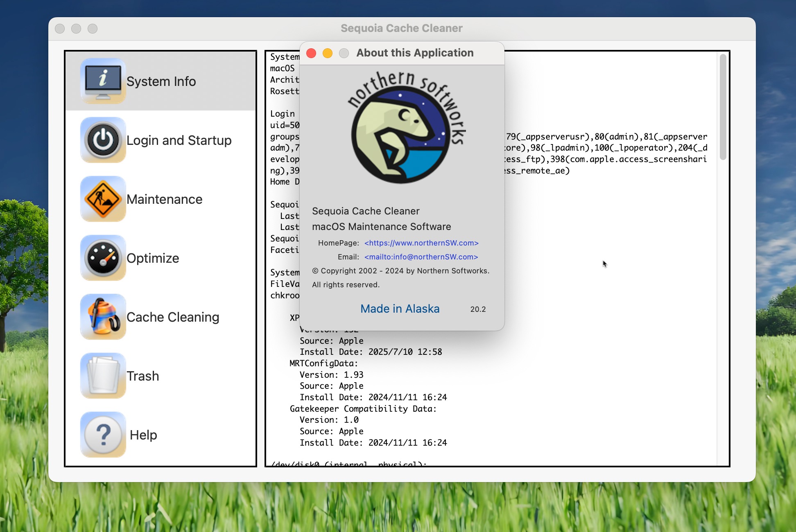Close the About this Application dialog
796x532 pixels.
coord(311,53)
